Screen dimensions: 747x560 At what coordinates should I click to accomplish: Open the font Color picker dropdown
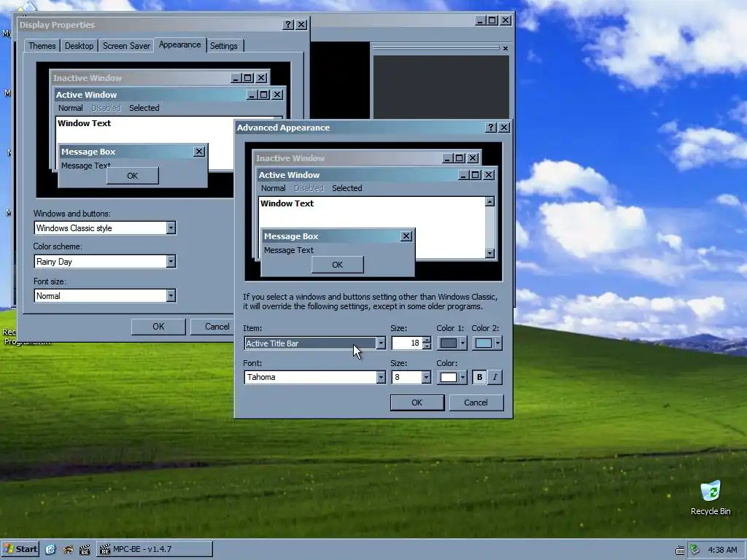click(x=452, y=377)
